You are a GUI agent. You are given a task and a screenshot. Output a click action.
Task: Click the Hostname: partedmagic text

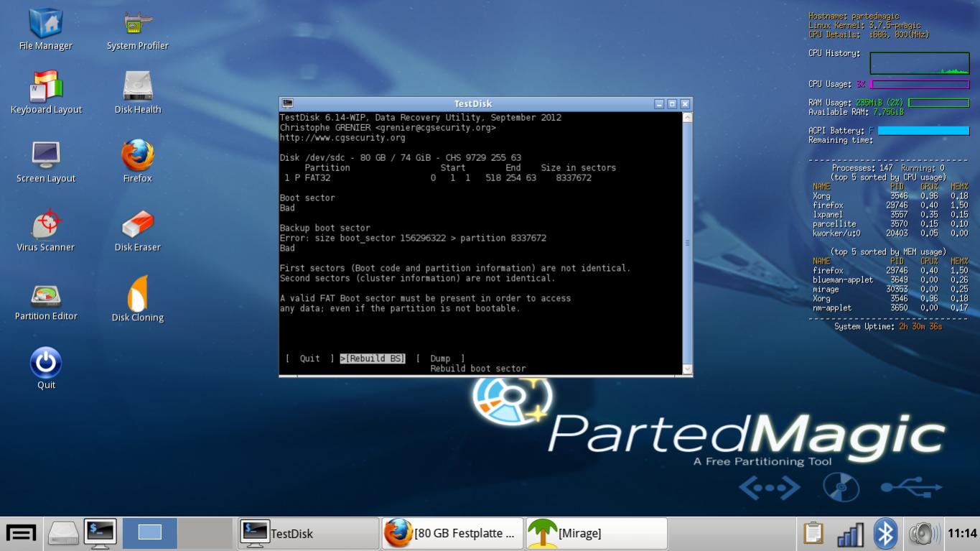tap(854, 16)
